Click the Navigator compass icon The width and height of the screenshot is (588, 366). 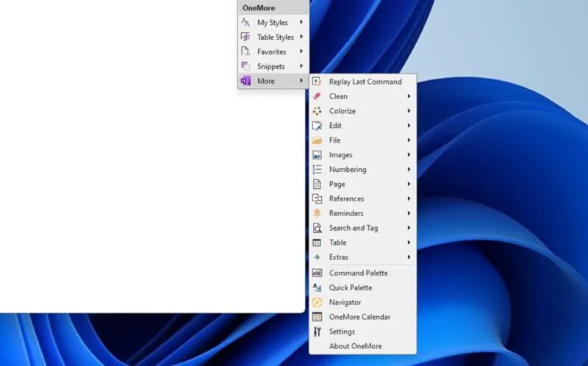[317, 302]
